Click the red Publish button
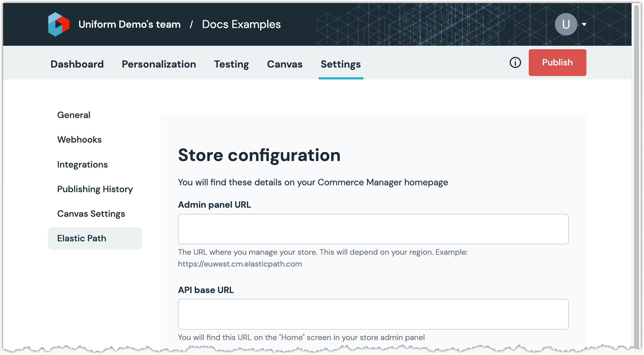 557,63
